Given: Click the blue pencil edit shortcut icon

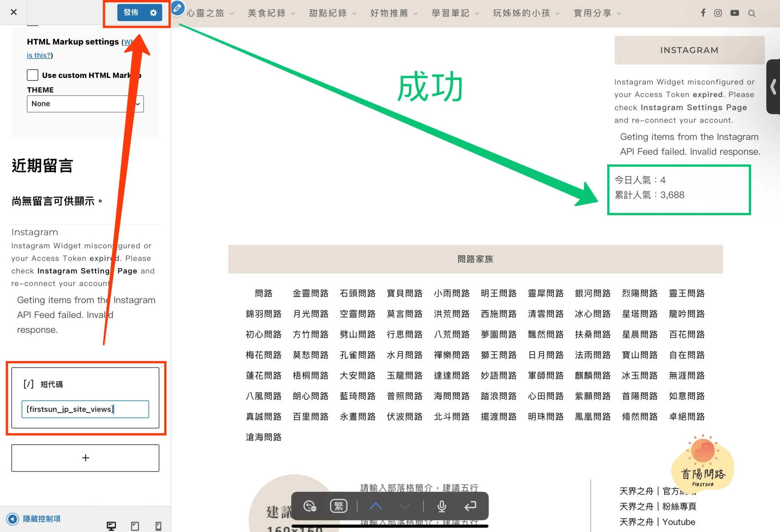Looking at the screenshot, I should (178, 8).
